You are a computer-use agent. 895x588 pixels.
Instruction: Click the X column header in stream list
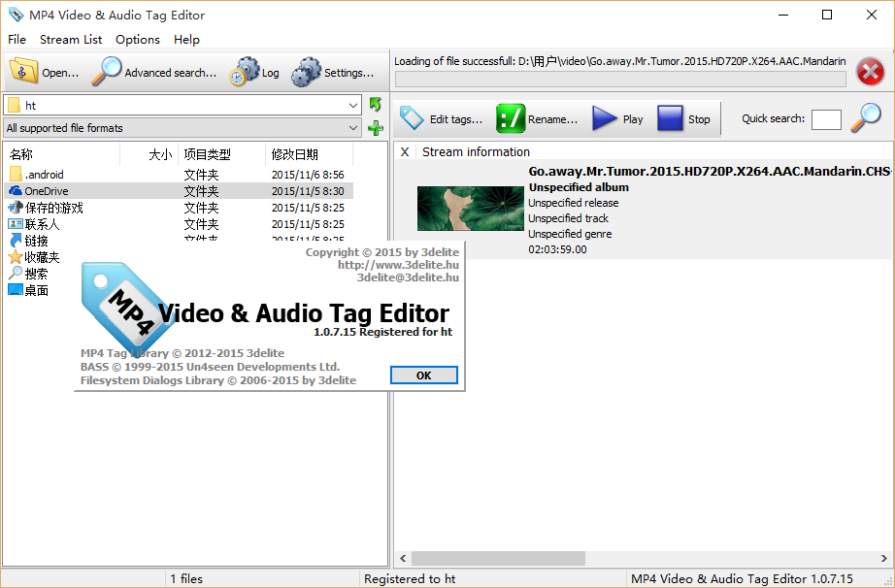click(x=405, y=152)
